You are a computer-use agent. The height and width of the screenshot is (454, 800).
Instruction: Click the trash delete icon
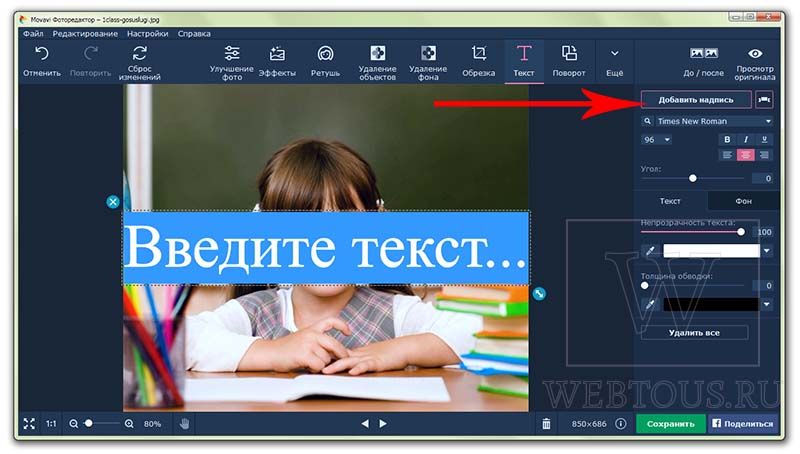(546, 423)
